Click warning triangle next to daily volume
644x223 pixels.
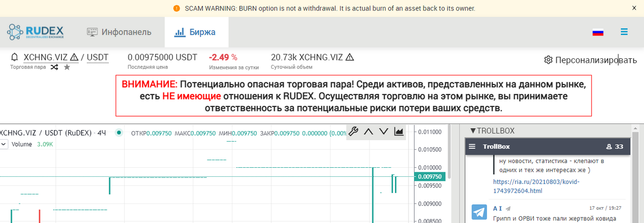pyautogui.click(x=350, y=57)
